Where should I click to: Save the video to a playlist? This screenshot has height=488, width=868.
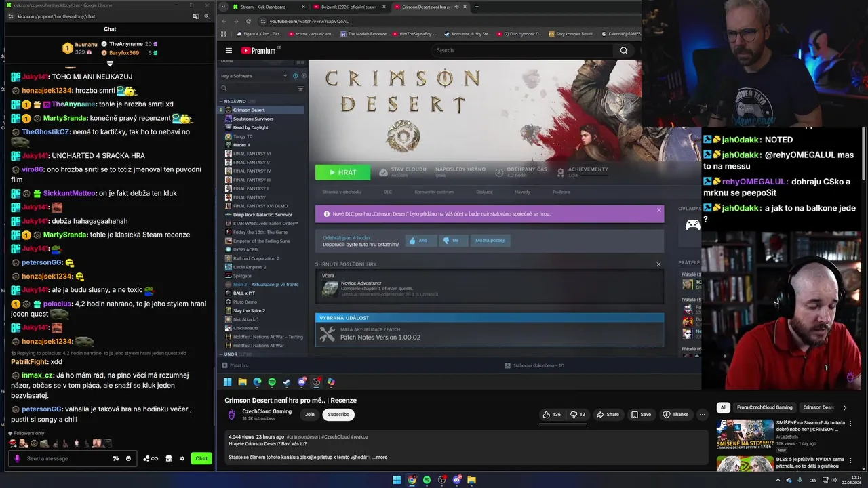click(x=641, y=414)
